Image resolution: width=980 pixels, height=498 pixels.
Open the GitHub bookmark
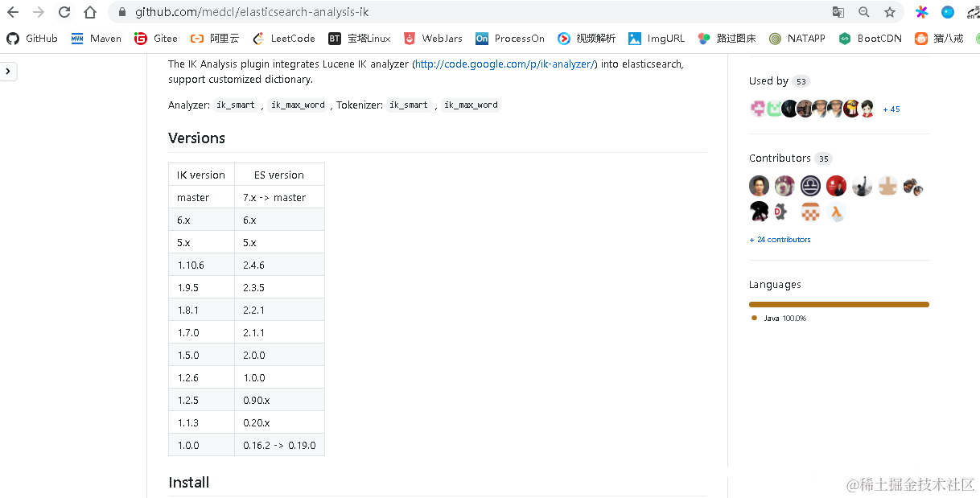pyautogui.click(x=32, y=38)
